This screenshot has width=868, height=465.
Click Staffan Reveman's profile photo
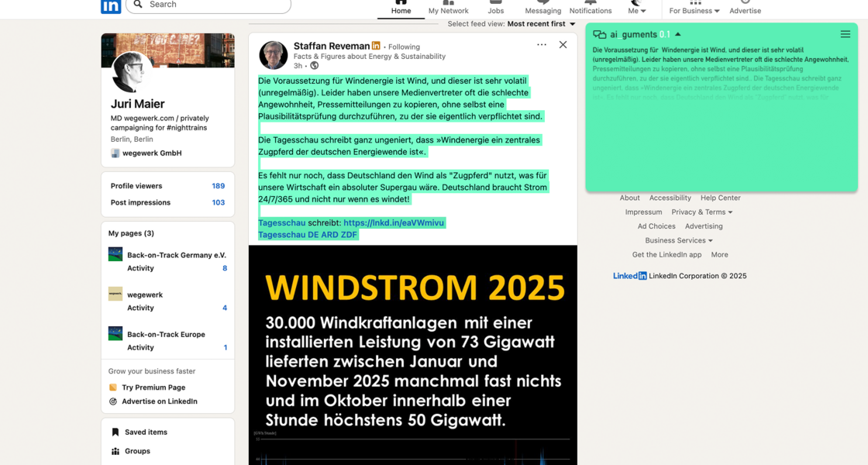pyautogui.click(x=273, y=55)
